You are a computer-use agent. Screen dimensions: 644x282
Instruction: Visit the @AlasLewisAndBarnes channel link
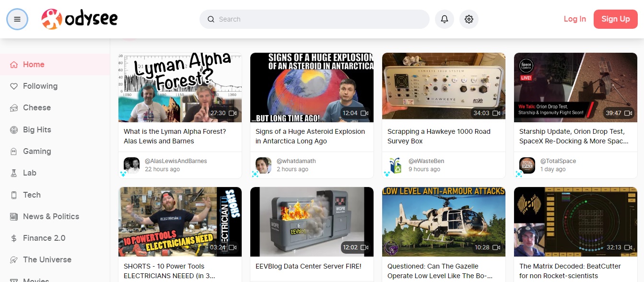point(176,161)
